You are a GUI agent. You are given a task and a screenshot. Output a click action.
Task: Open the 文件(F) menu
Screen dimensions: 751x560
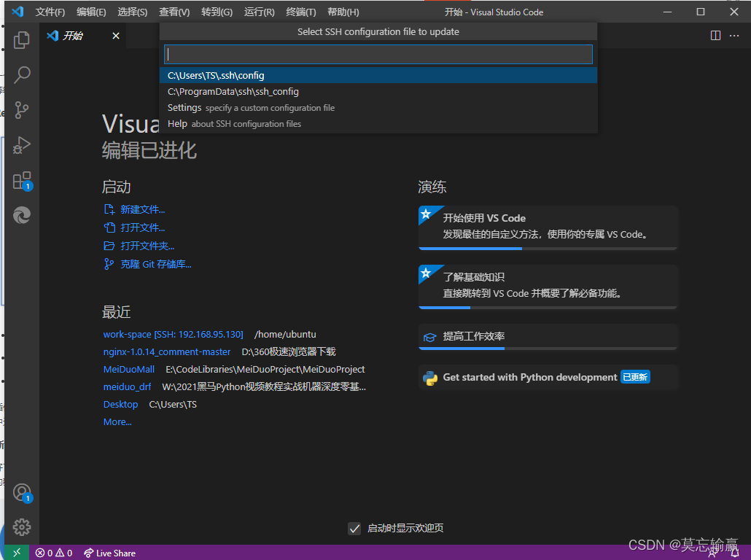click(x=50, y=12)
